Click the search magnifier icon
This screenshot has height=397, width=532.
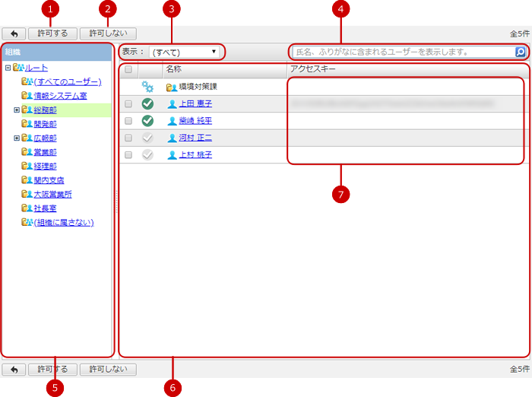520,52
